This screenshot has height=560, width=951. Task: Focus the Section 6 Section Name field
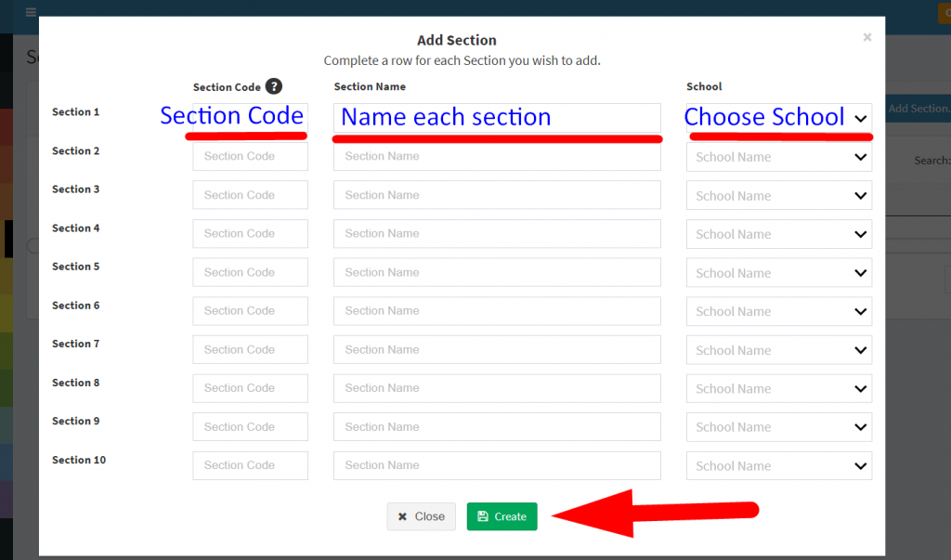point(497,310)
